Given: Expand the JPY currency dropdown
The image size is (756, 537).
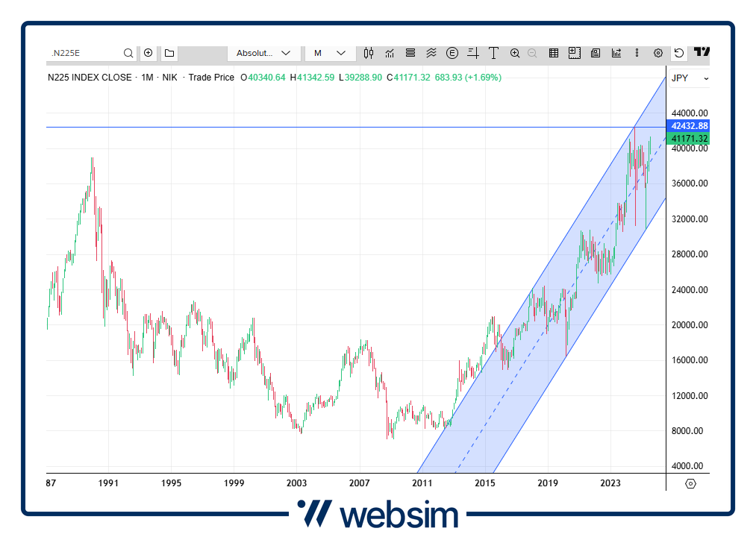Looking at the screenshot, I should [x=689, y=78].
